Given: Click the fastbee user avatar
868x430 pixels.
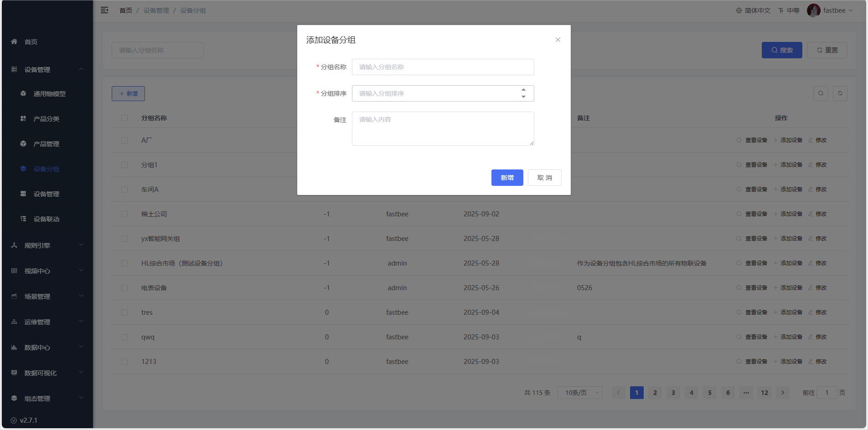Looking at the screenshot, I should [x=813, y=10].
